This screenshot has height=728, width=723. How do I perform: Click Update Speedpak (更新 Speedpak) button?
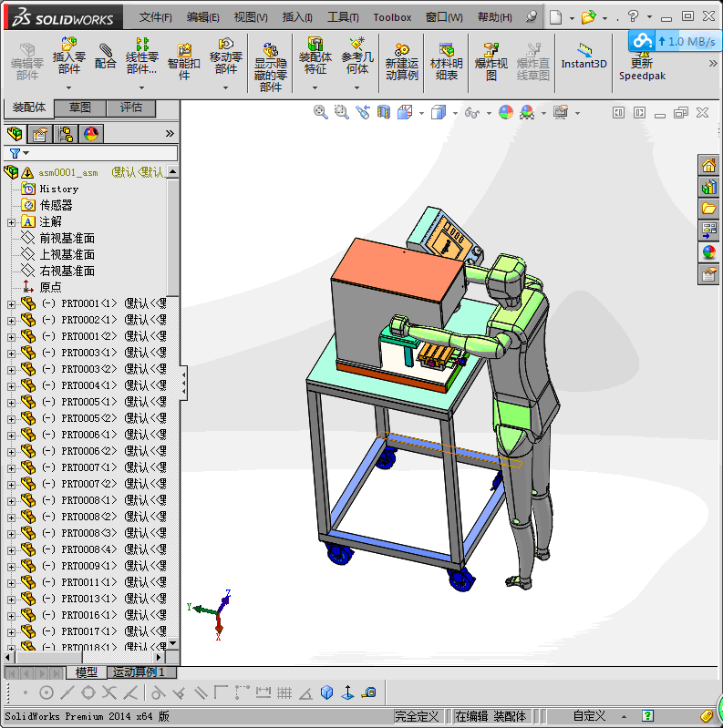(642, 67)
